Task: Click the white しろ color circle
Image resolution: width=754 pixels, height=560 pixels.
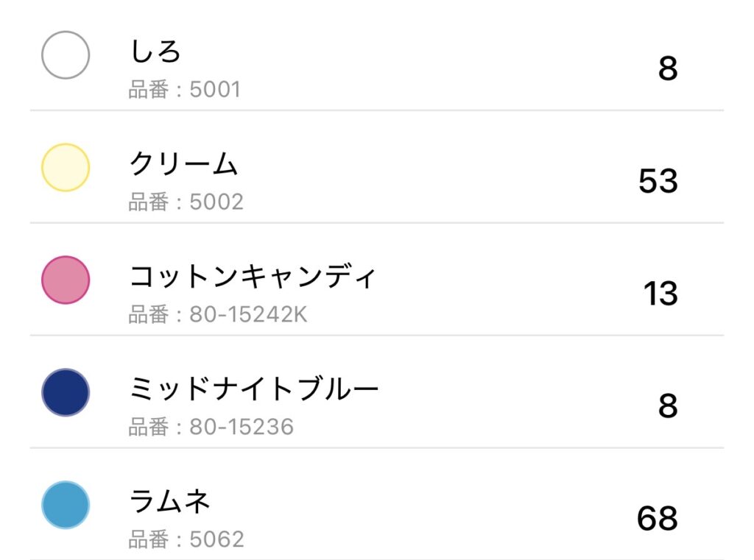Action: tap(66, 54)
